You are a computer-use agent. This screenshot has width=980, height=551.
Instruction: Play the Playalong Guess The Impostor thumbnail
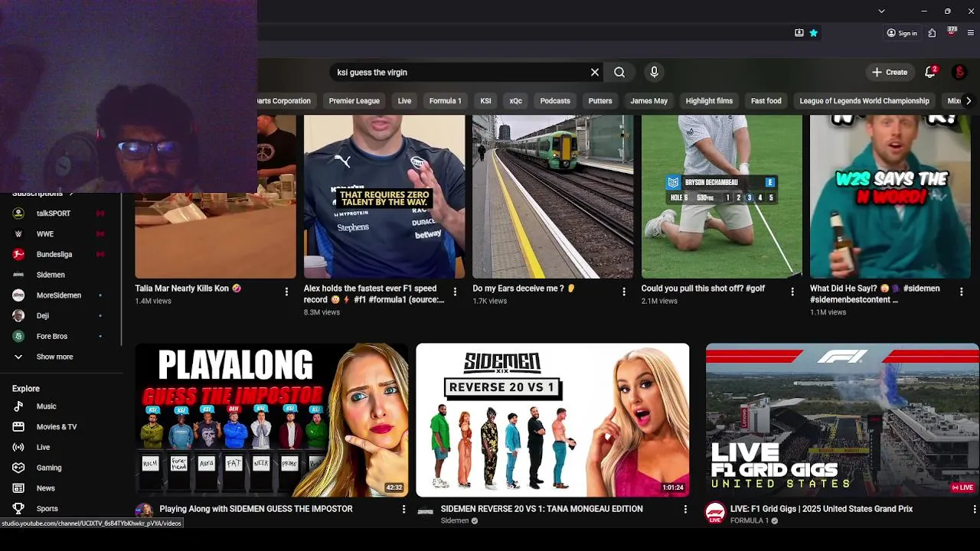point(272,420)
